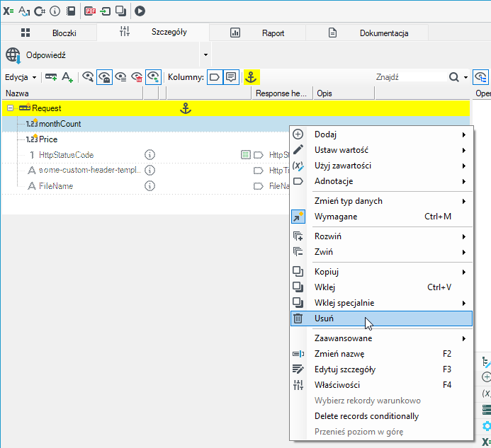491x448 pixels.
Task: Click the eye with trash bin icon
Action: click(x=137, y=77)
